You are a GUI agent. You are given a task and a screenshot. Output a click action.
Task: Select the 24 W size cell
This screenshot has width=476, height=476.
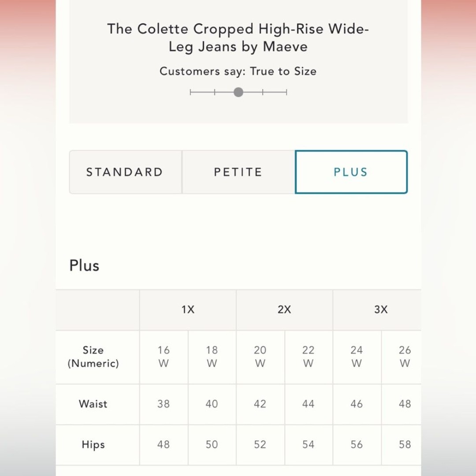tap(357, 357)
